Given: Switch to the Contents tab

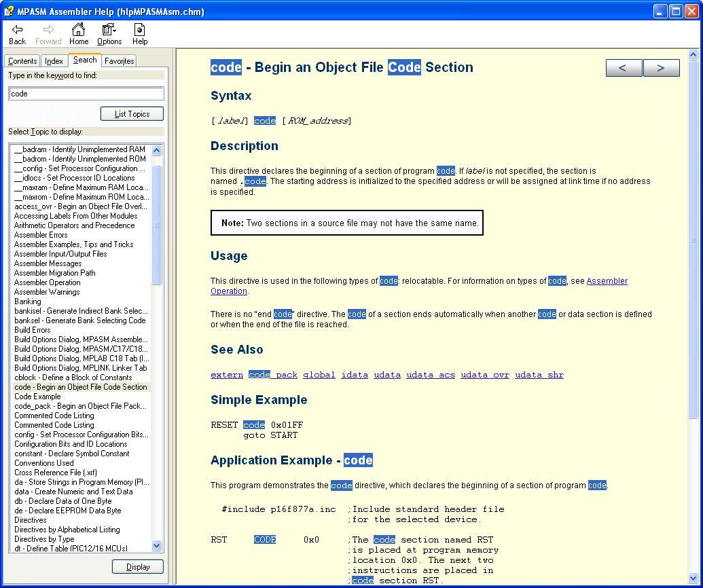Looking at the screenshot, I should click(22, 61).
